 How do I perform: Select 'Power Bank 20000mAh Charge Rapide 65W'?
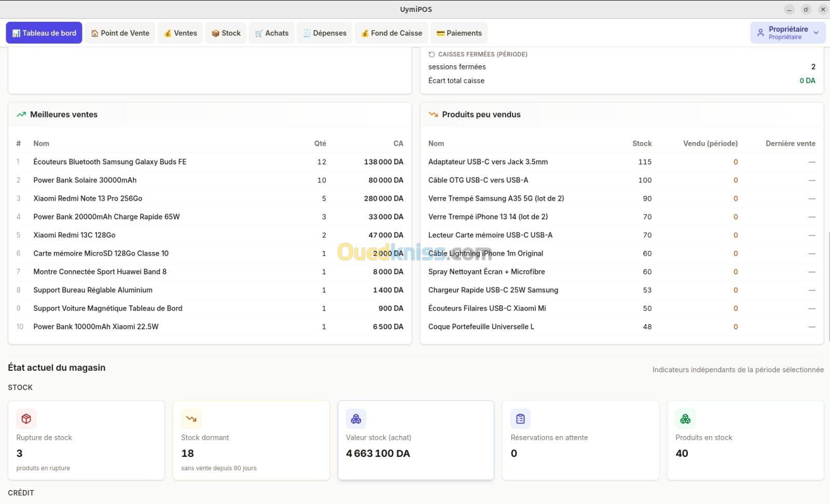106,217
